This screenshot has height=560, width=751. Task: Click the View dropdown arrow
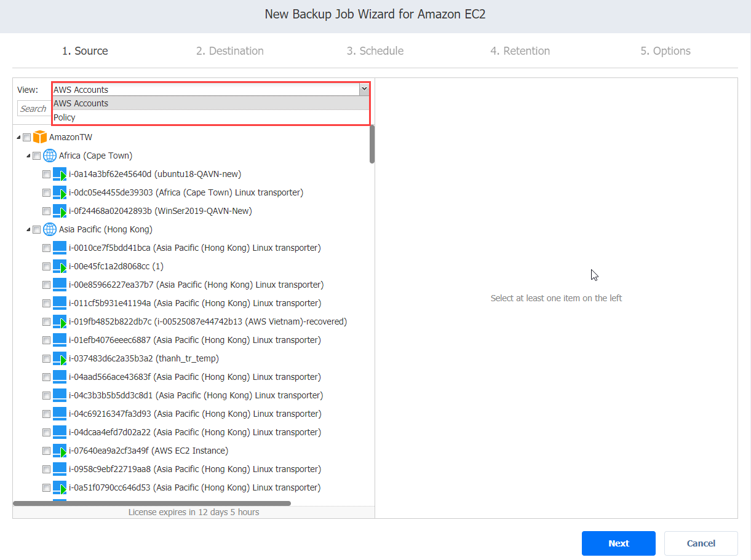point(364,89)
